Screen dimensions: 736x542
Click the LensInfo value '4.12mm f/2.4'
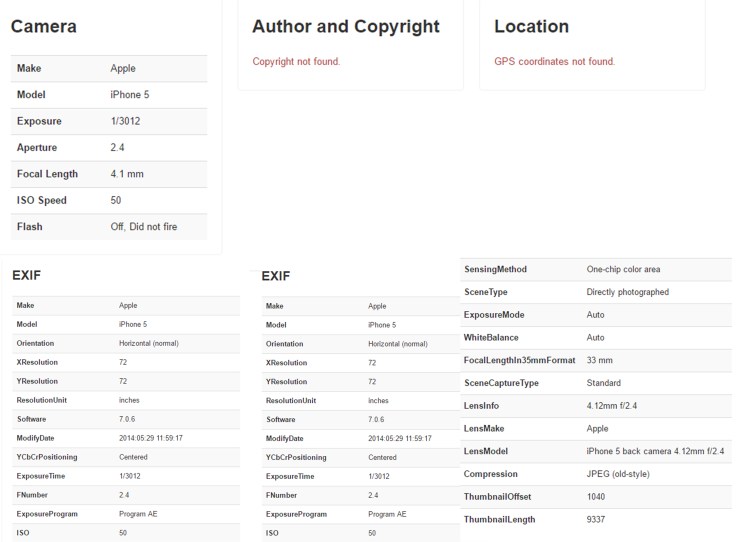click(x=614, y=406)
